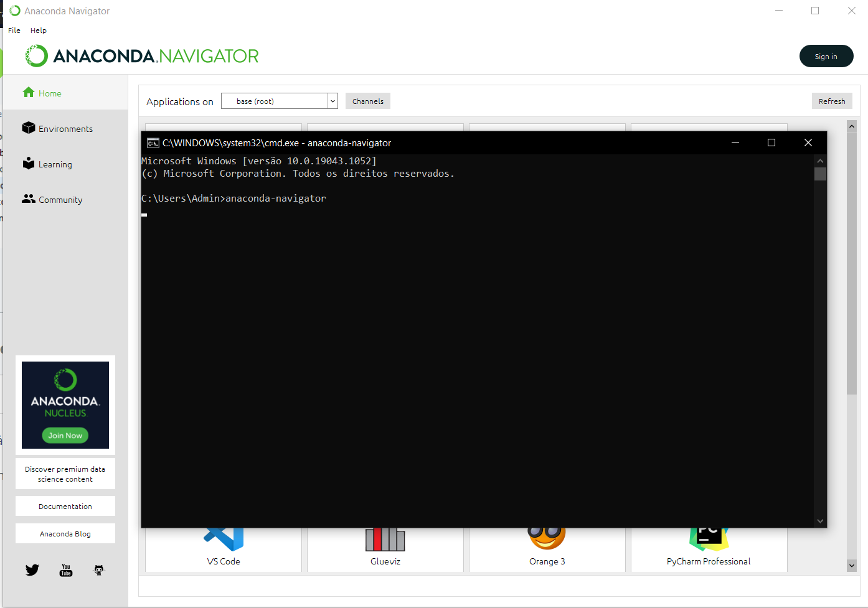Click the cmd window scrollbar thumb
868x608 pixels.
point(820,174)
